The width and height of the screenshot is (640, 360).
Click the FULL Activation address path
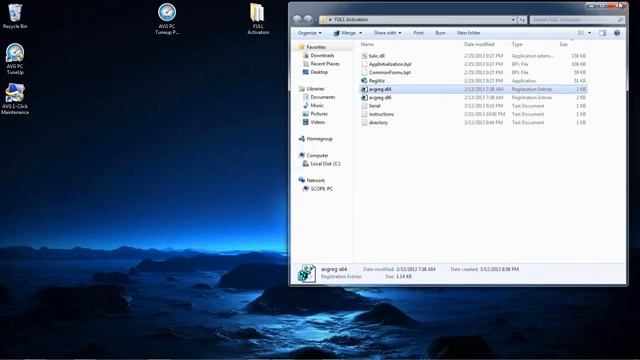pos(351,20)
